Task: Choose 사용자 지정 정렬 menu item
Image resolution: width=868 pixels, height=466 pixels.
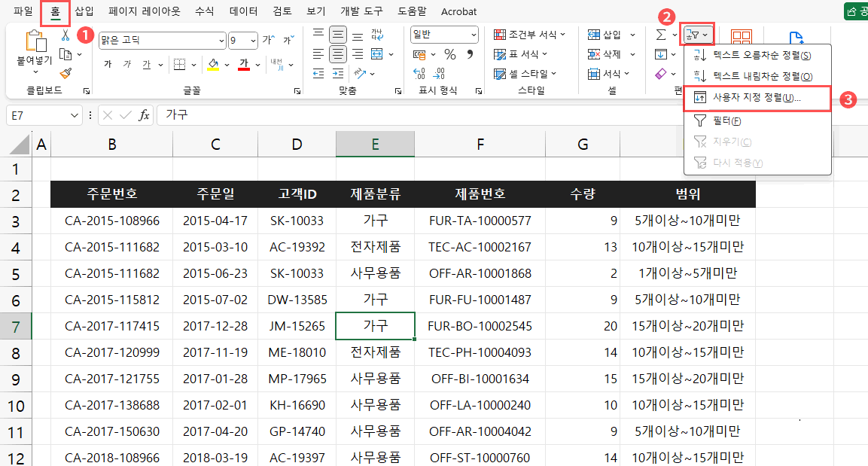Action: click(757, 98)
